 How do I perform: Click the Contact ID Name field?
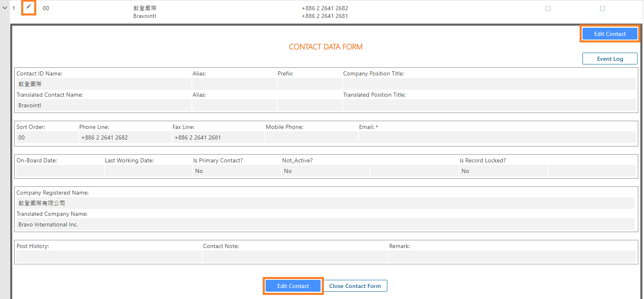coord(103,84)
